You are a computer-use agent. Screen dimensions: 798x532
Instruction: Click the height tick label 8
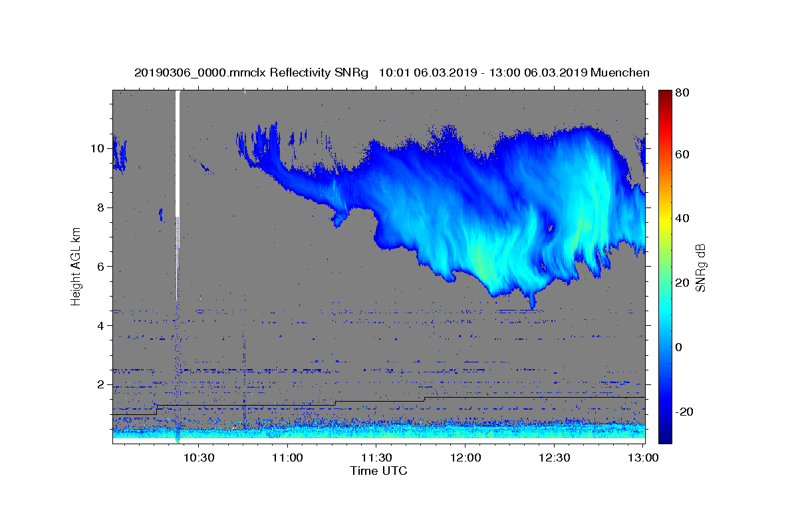(x=100, y=207)
